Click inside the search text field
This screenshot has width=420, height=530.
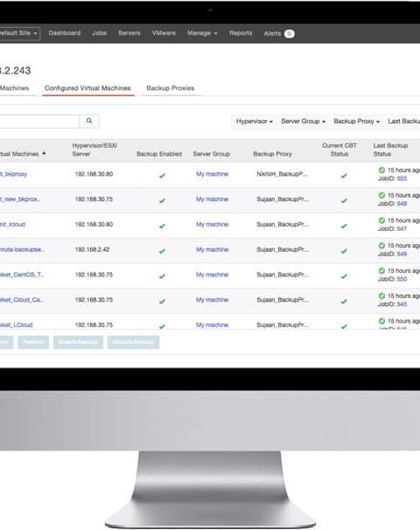[x=39, y=121]
